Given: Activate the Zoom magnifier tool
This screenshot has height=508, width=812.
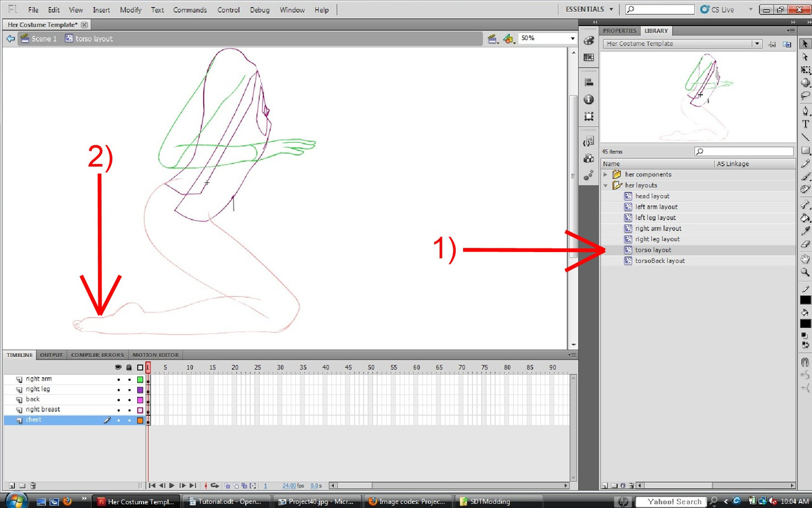Looking at the screenshot, I should tap(805, 272).
